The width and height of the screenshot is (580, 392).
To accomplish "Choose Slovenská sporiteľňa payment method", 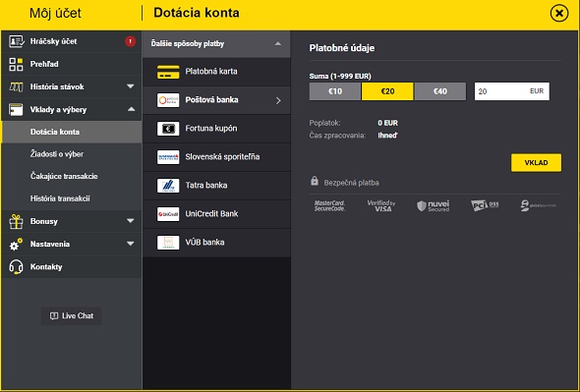I will 216,157.
